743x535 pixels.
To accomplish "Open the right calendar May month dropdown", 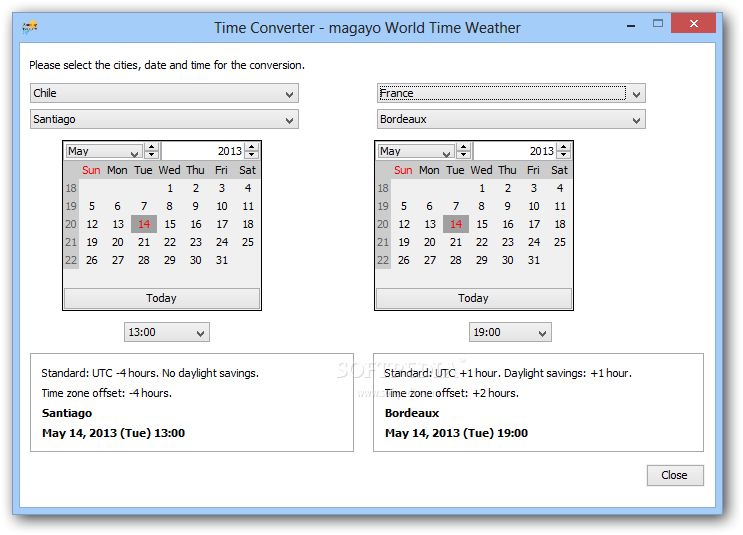I will [416, 151].
